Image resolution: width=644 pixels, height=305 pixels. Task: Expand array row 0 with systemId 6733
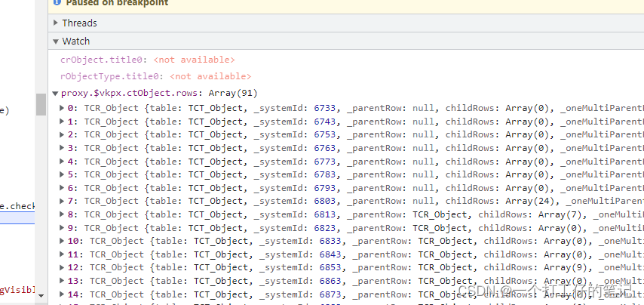click(62, 108)
